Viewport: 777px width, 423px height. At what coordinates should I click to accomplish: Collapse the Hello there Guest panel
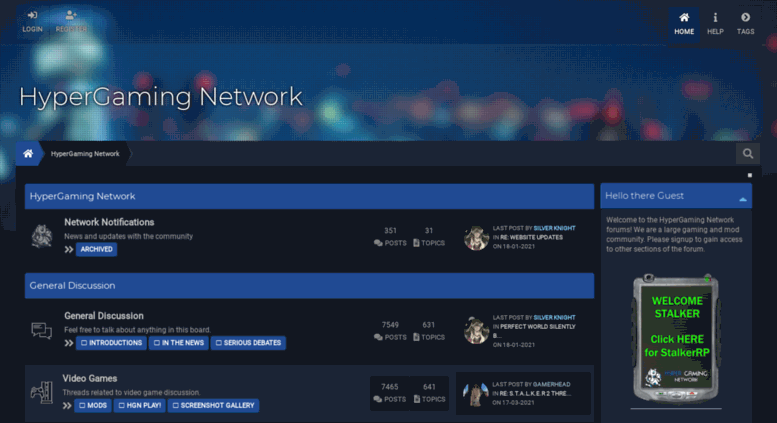tap(742, 199)
